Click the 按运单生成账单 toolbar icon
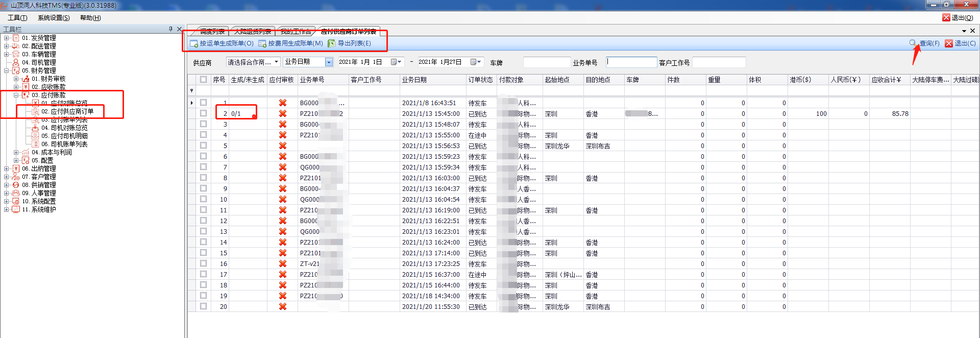This screenshot has width=980, height=338. pyautogui.click(x=194, y=43)
